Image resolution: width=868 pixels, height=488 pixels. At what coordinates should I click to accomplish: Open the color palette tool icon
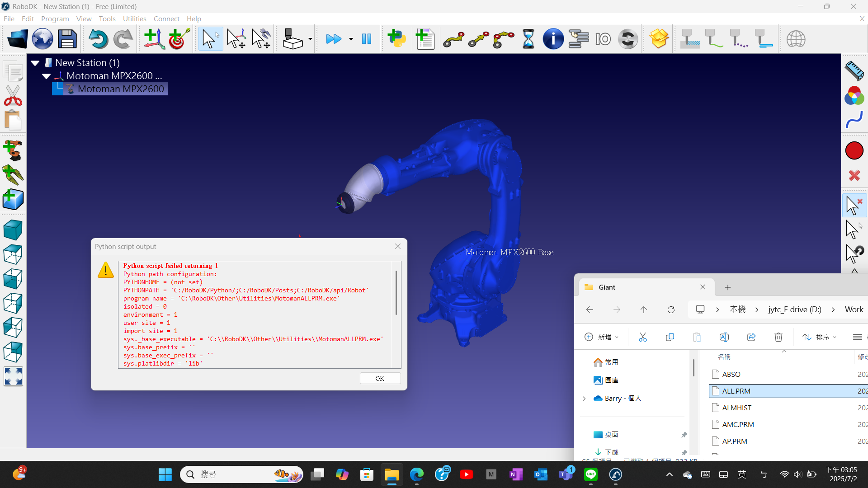(854, 96)
